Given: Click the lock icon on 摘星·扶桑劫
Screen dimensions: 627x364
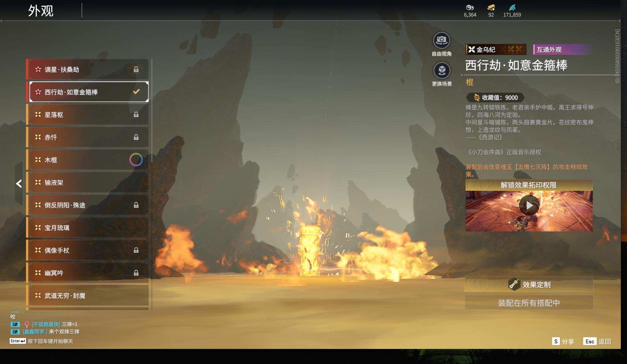Looking at the screenshot, I should [136, 69].
